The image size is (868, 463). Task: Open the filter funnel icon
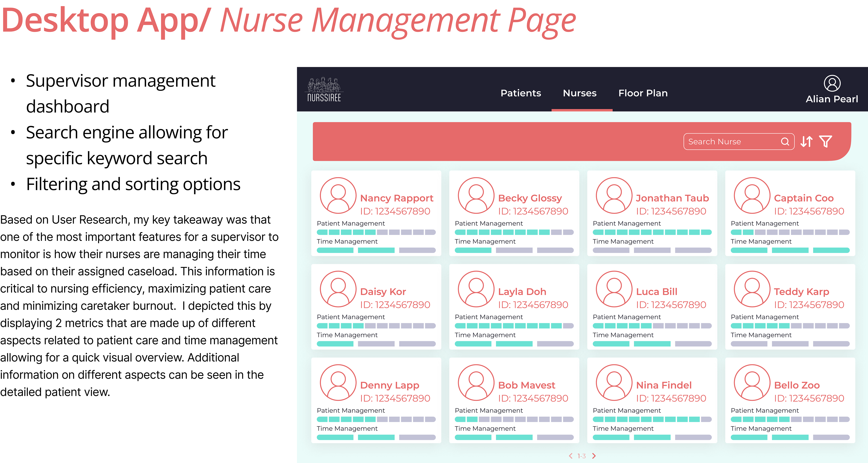click(826, 141)
